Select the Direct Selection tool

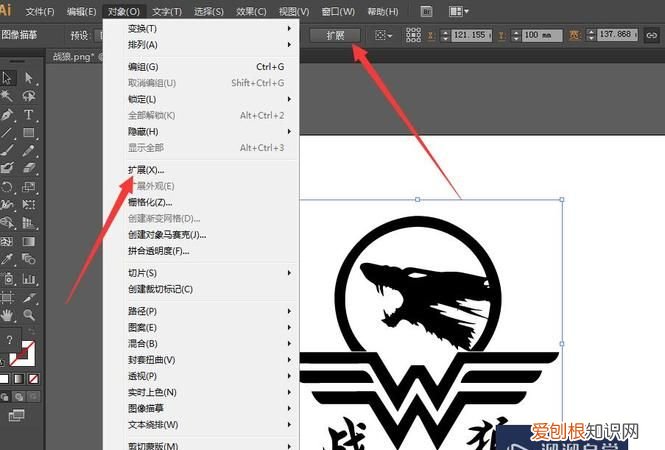tap(29, 78)
